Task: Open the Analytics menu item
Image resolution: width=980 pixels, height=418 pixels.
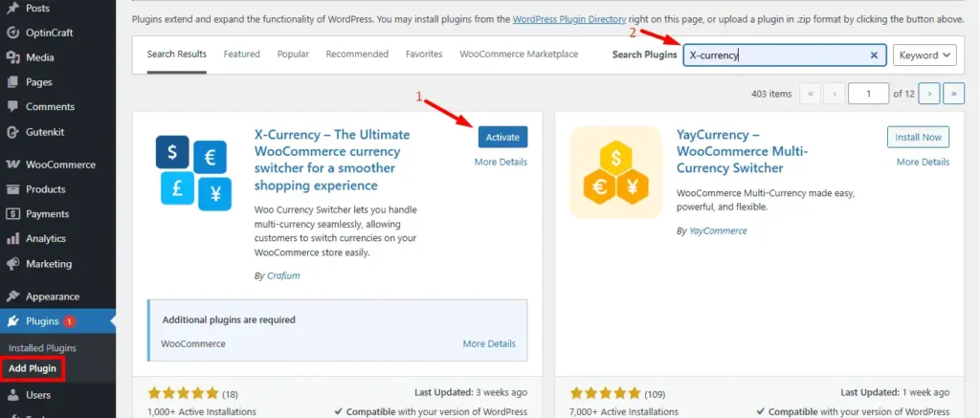Action: point(57,239)
